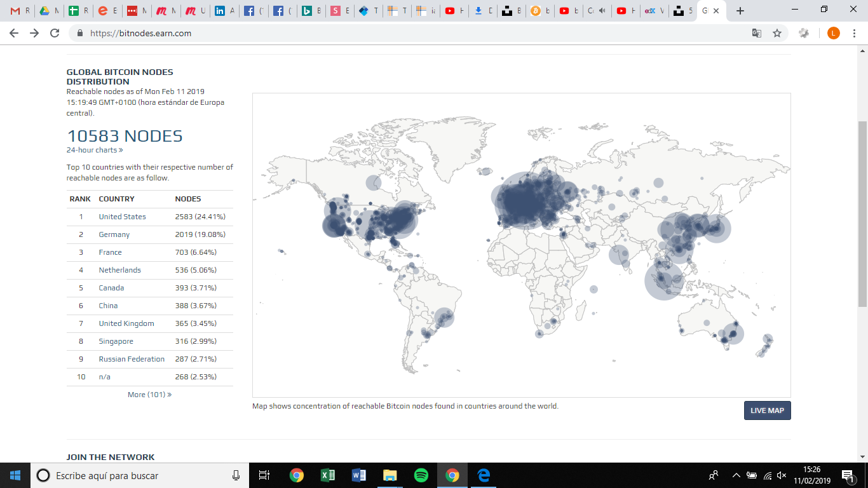Open the orange L profile avatar

click(833, 33)
